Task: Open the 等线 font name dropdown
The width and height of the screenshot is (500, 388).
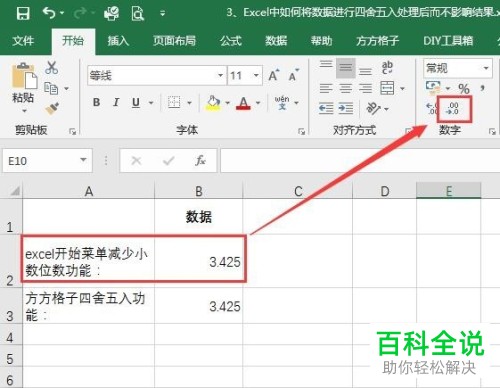Action: click(220, 75)
